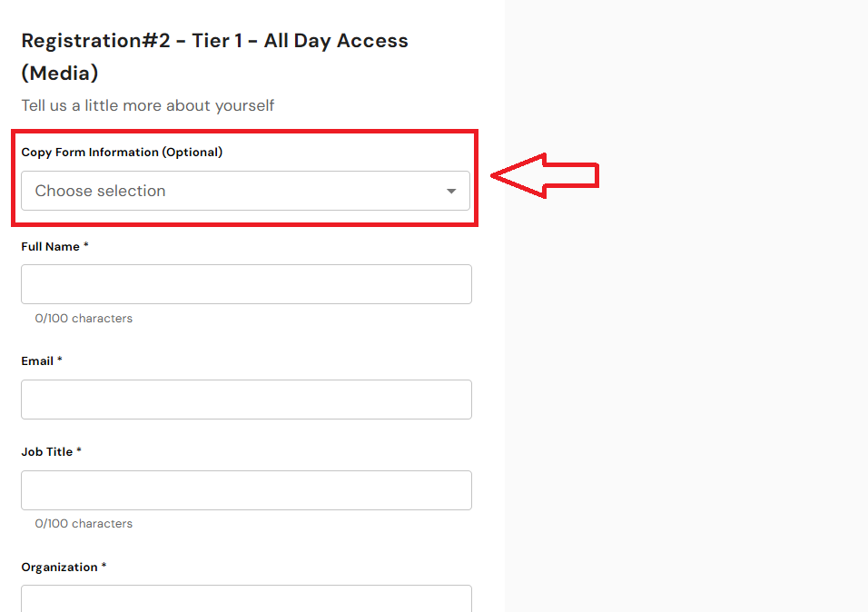Screen dimensions: 868x612
Task: Focus the Email input box
Action: click(246, 400)
